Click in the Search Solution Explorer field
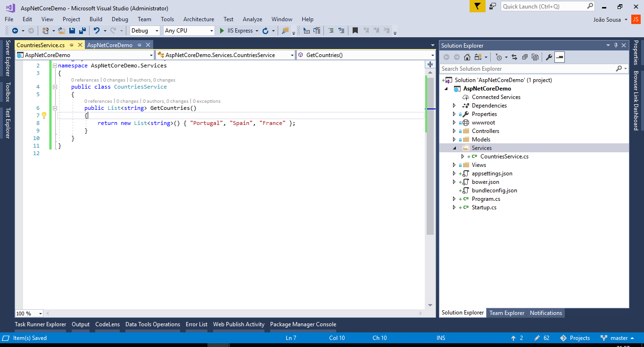The image size is (644, 347). point(534,69)
